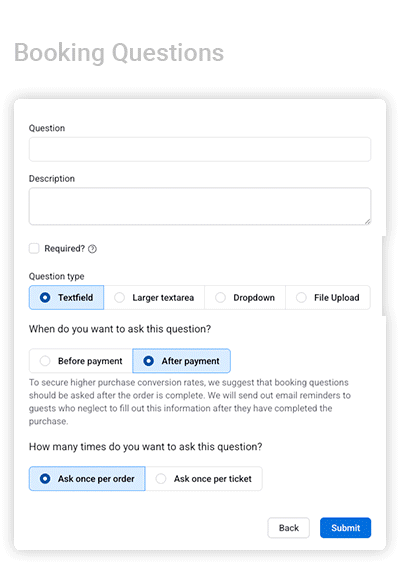Select Ask once per ticket
Screen dimensions: 400x572
203,478
